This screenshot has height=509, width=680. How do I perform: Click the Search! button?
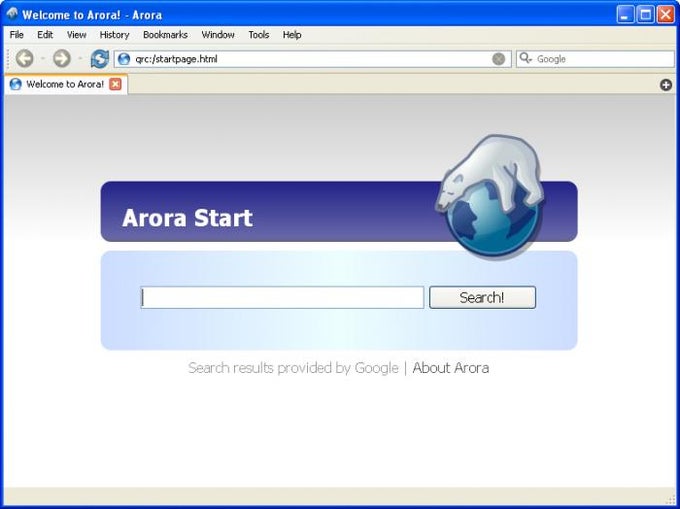(482, 297)
